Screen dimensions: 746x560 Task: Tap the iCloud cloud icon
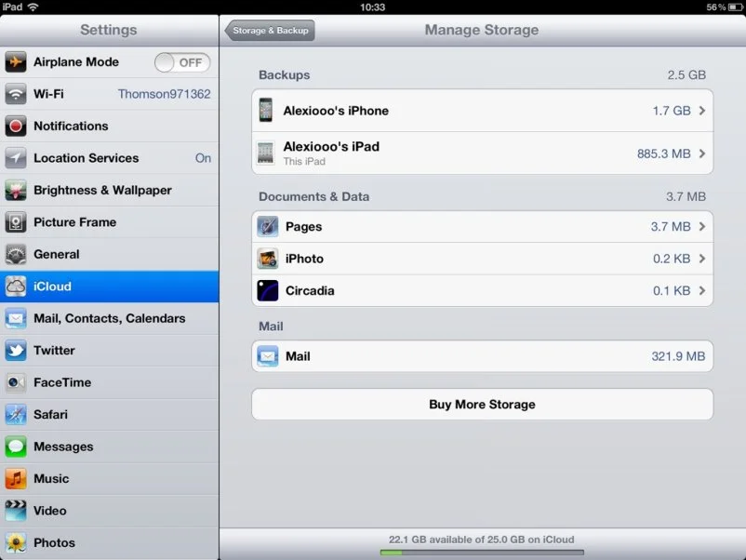[x=16, y=287]
